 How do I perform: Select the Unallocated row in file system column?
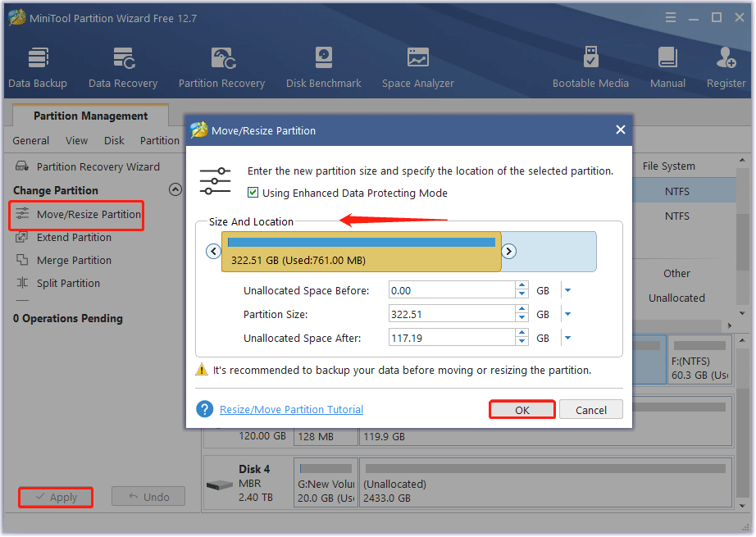[676, 298]
